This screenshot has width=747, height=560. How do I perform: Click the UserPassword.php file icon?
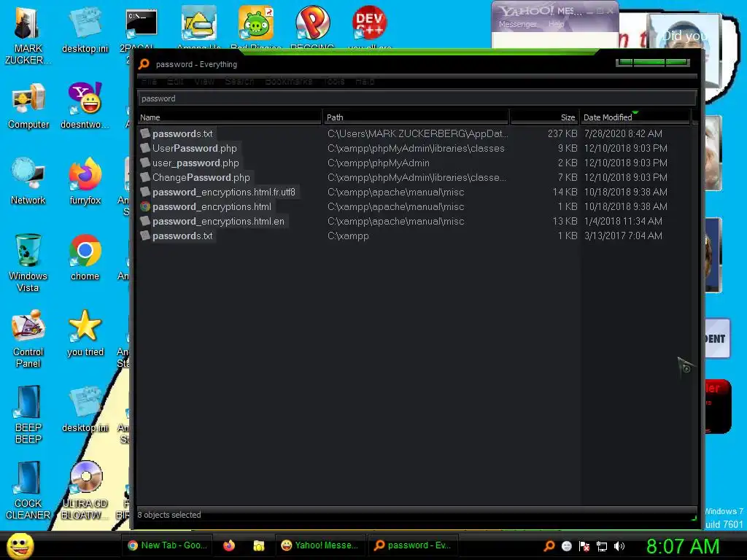tap(145, 148)
